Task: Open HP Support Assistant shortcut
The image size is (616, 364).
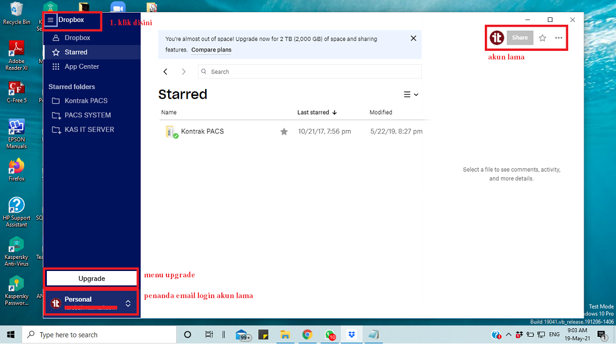Action: pyautogui.click(x=17, y=212)
